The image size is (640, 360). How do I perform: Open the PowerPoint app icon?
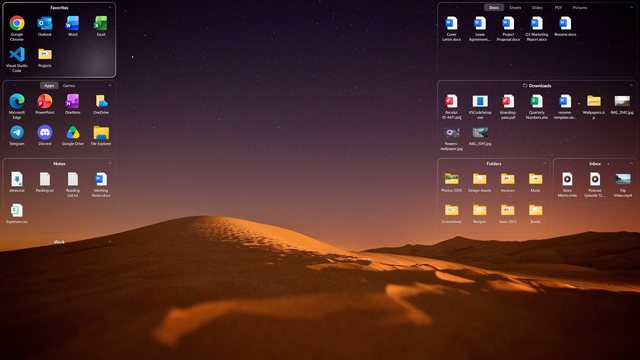click(45, 101)
